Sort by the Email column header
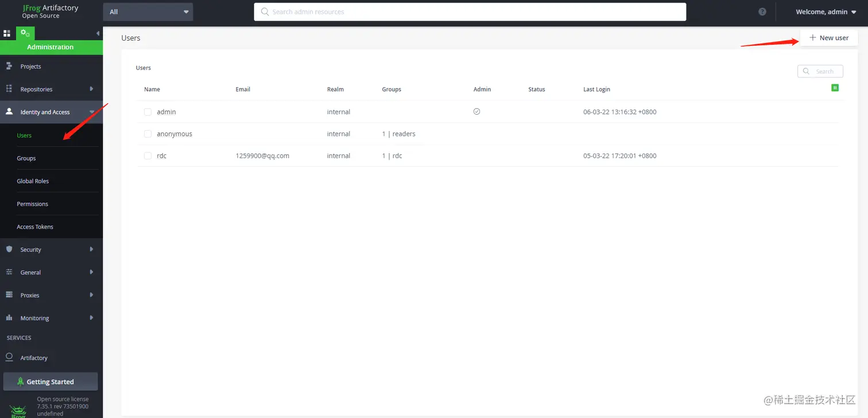The height and width of the screenshot is (418, 868). pos(243,89)
